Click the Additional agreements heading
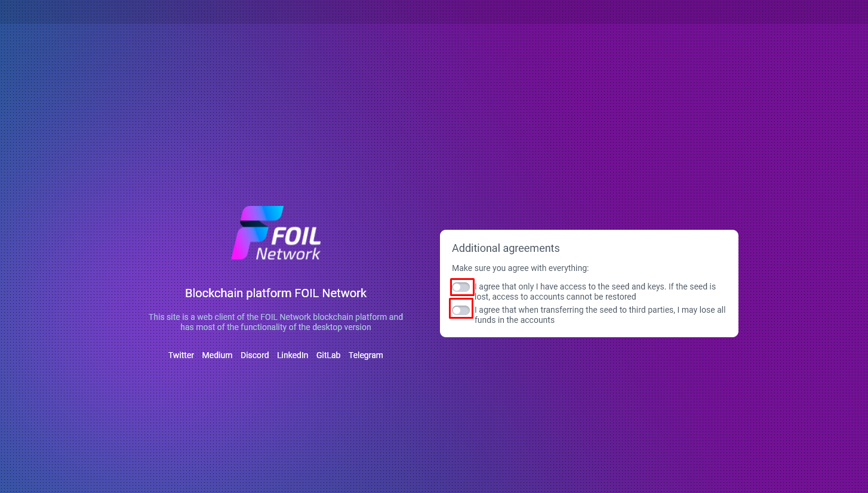 (506, 248)
